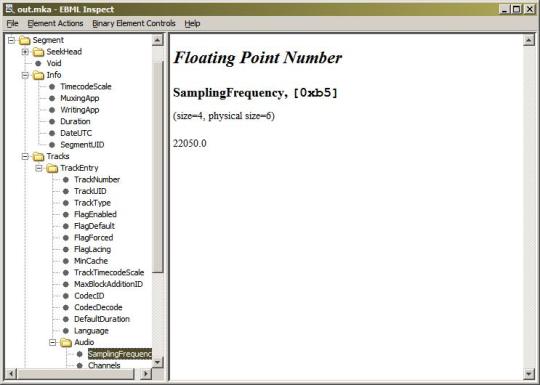Select the MuxingApp element
The image size is (540, 385).
tap(80, 98)
